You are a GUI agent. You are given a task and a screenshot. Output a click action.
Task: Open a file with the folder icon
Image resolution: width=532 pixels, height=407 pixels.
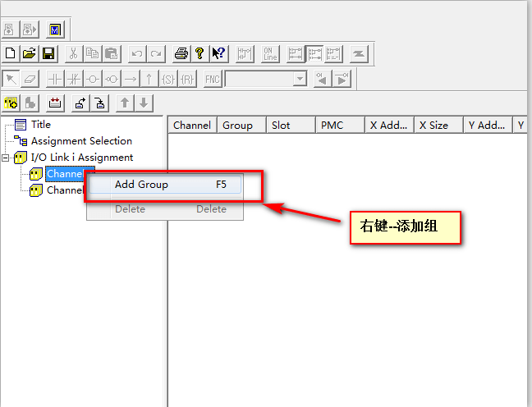click(30, 54)
